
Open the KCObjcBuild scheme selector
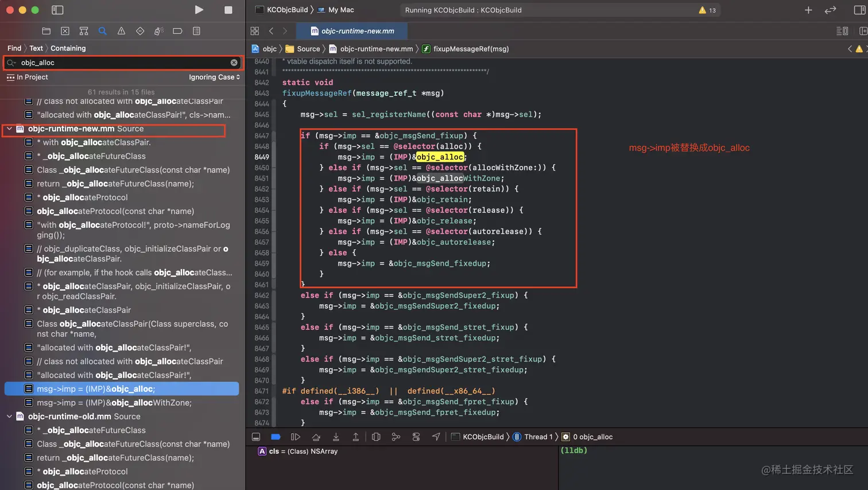tap(282, 10)
